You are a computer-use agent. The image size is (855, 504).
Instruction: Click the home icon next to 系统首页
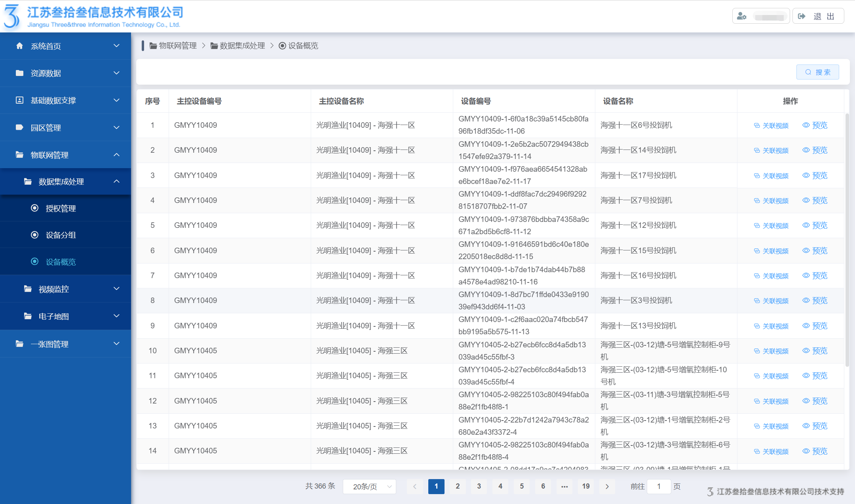[19, 46]
